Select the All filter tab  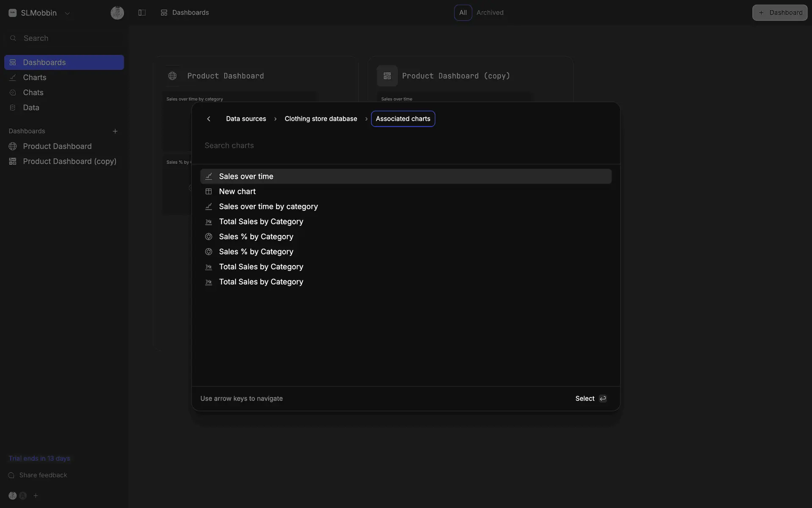pyautogui.click(x=463, y=13)
